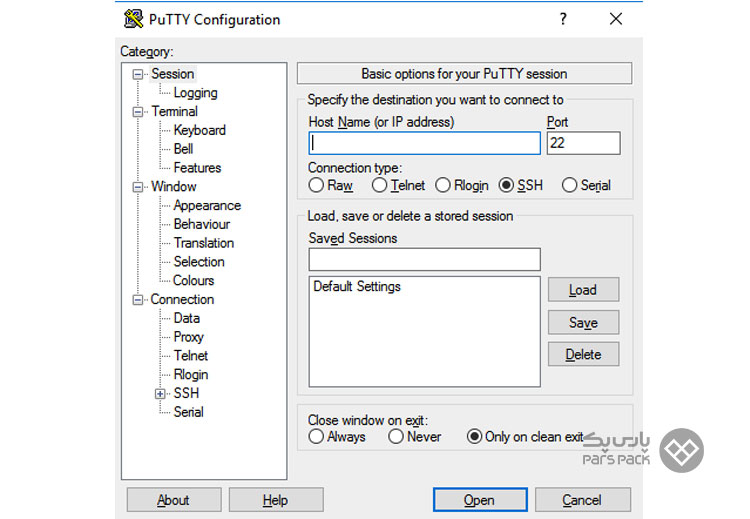
Task: Expand the SSH tree node
Action: [160, 394]
